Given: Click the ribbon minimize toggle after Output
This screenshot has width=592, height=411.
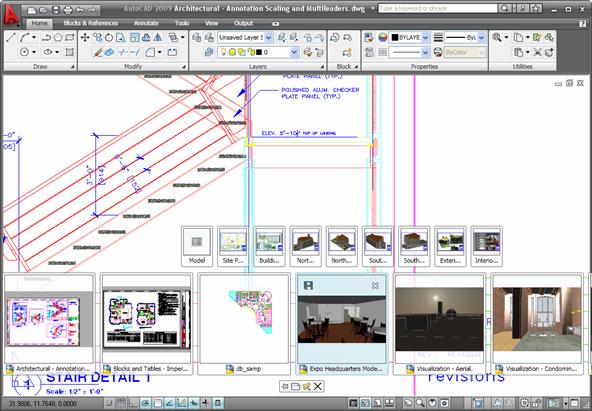Looking at the screenshot, I should tap(276, 24).
